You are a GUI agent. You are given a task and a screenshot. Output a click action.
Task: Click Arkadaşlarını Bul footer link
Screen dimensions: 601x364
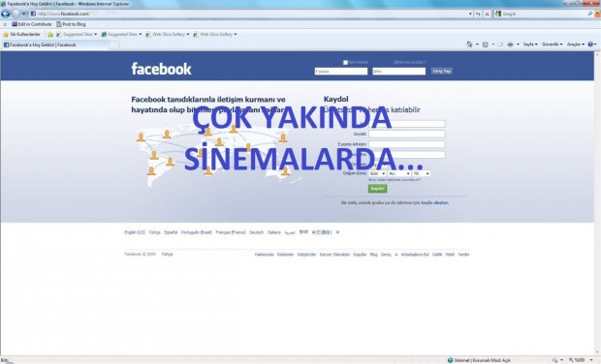tap(415, 255)
